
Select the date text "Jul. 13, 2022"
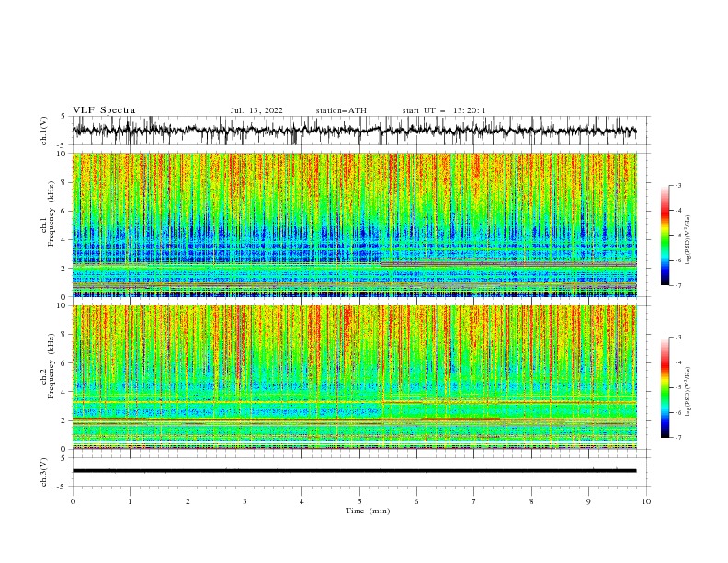click(x=256, y=110)
